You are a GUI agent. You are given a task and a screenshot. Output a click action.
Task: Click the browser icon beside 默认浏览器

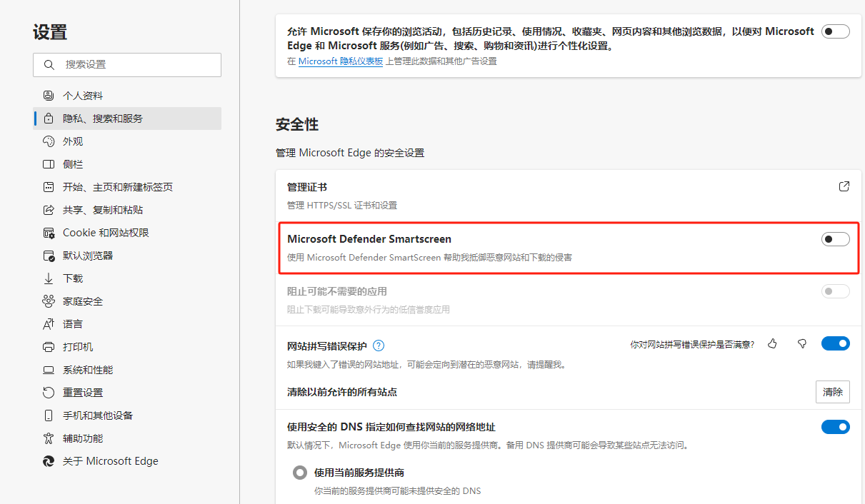point(49,256)
